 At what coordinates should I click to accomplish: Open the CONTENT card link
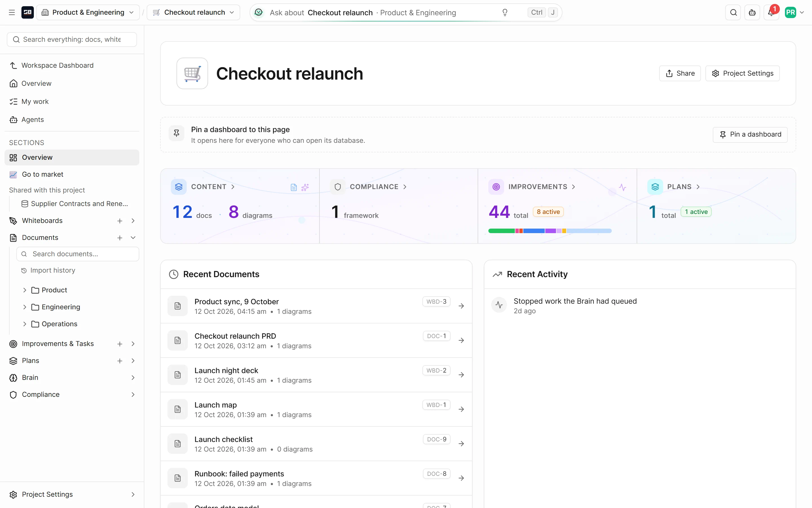click(213, 187)
